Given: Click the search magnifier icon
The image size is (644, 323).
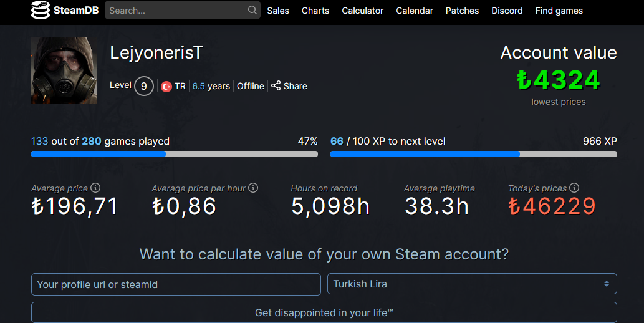Looking at the screenshot, I should click(252, 10).
